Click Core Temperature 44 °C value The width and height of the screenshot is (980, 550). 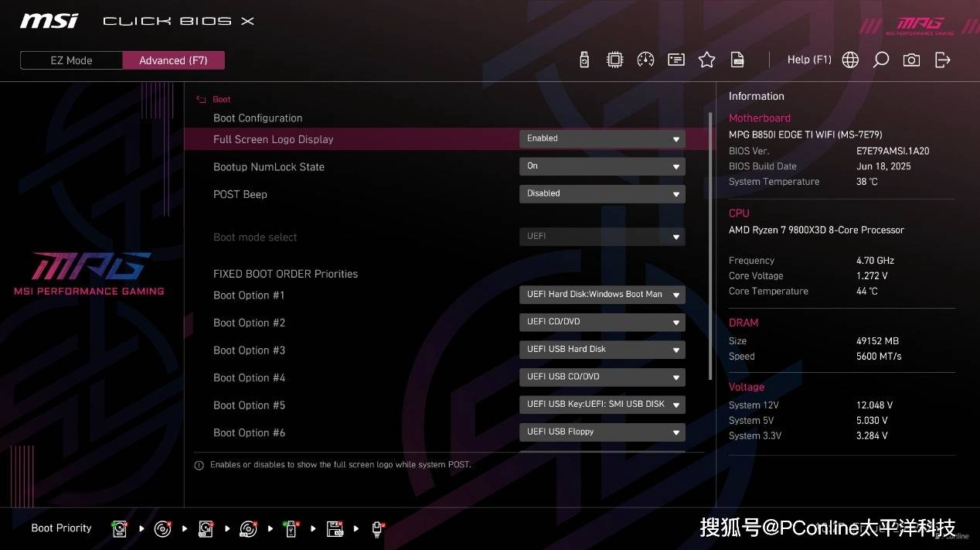click(x=867, y=292)
